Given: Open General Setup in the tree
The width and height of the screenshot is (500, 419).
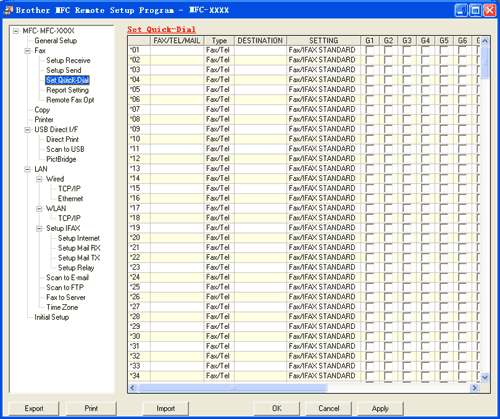Looking at the screenshot, I should (x=56, y=41).
